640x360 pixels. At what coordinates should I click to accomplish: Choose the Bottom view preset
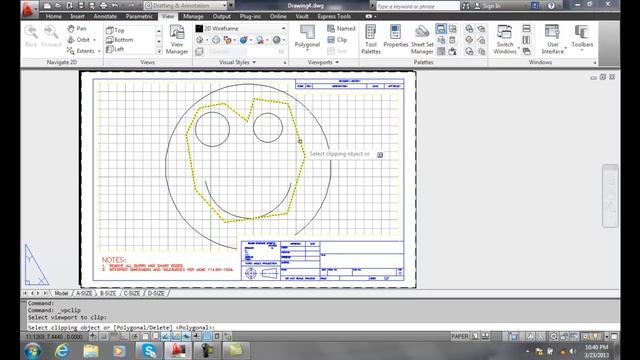click(x=120, y=40)
